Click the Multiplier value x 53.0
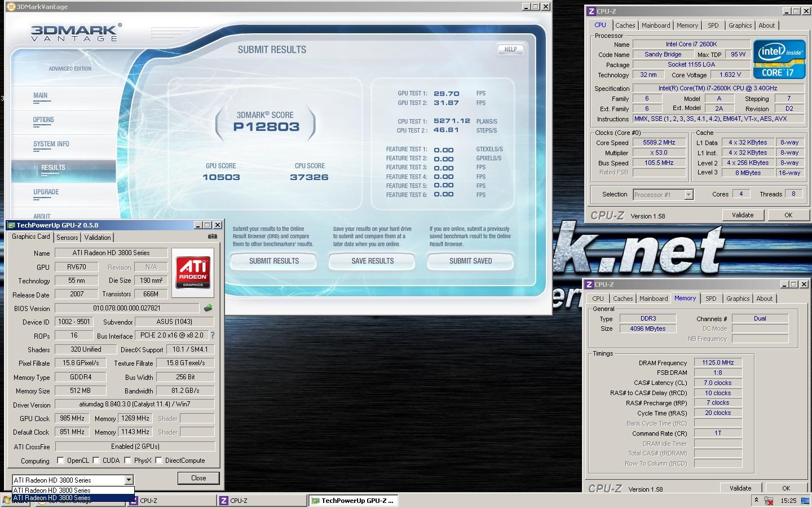The width and height of the screenshot is (812, 508). coord(659,153)
